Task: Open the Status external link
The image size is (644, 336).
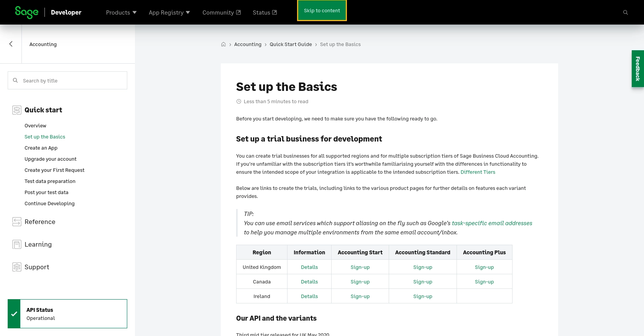Action: click(264, 13)
